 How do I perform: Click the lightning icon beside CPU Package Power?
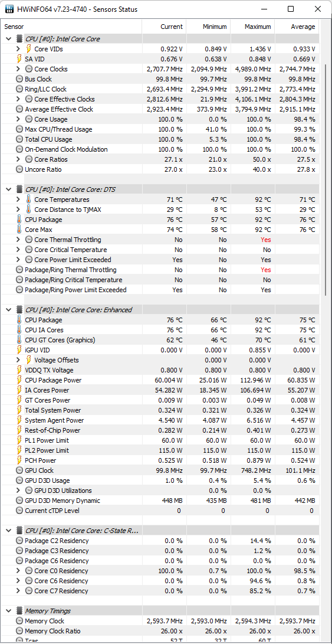point(19,380)
